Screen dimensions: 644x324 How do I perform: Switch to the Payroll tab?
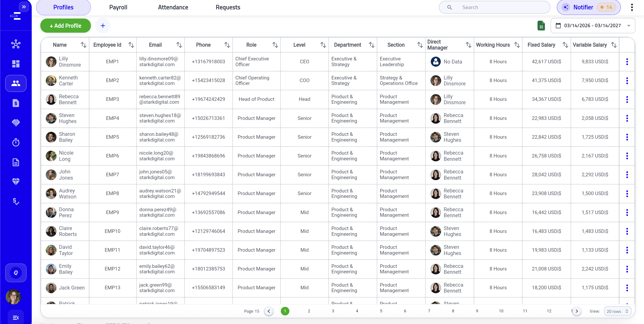click(118, 7)
